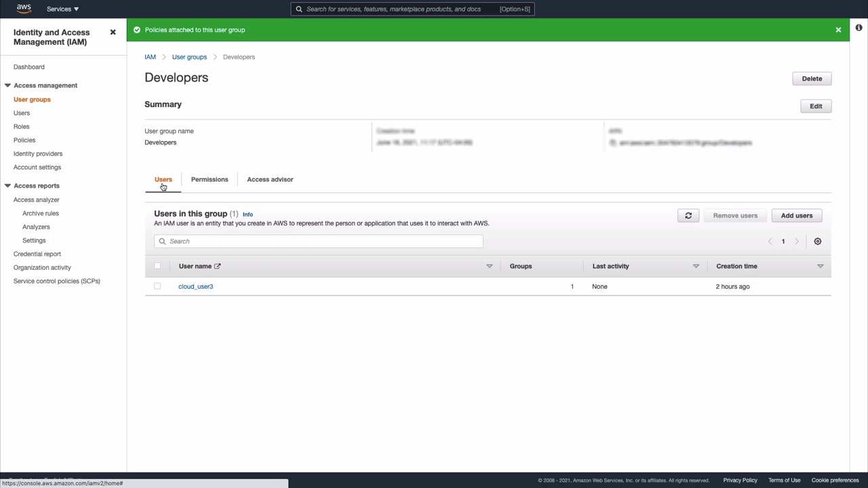Open the table preferences gear icon
This screenshot has height=488, width=868.
point(818,241)
